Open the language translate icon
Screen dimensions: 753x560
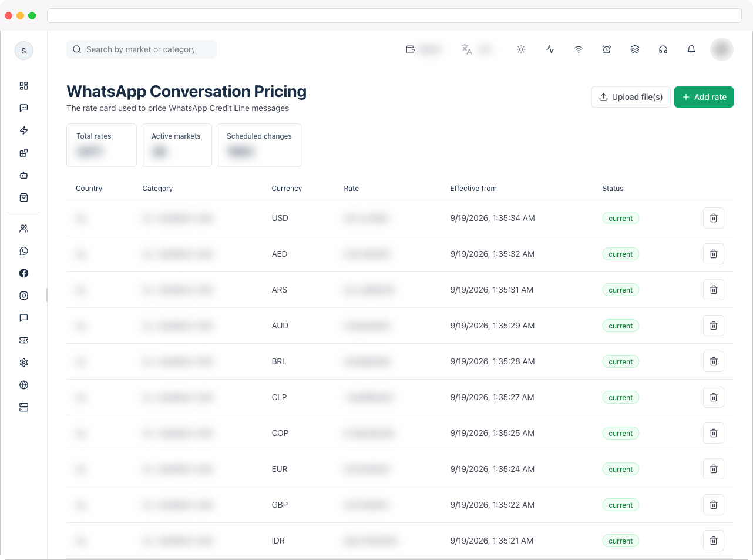467,49
